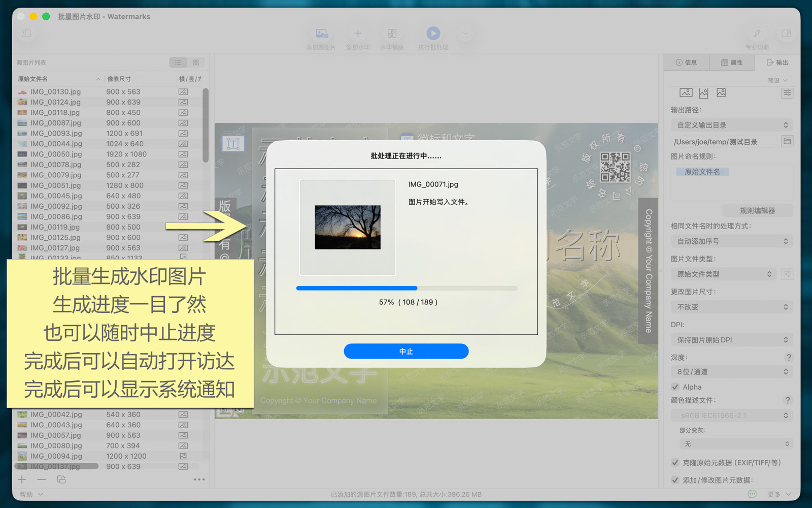The height and width of the screenshot is (508, 812).
Task: Toggle the add/modify image metadata checkbox
Action: pyautogui.click(x=675, y=480)
